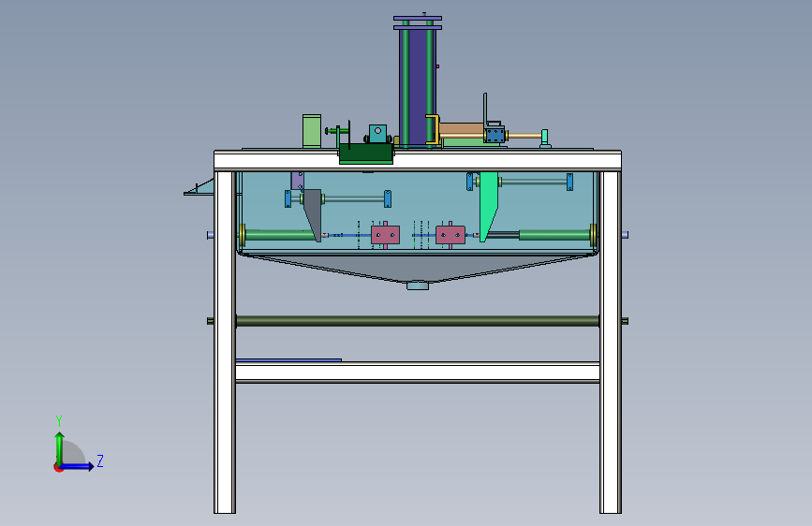Select the left green horizontal cylinder in tank
The height and width of the screenshot is (526, 812).
280,235
